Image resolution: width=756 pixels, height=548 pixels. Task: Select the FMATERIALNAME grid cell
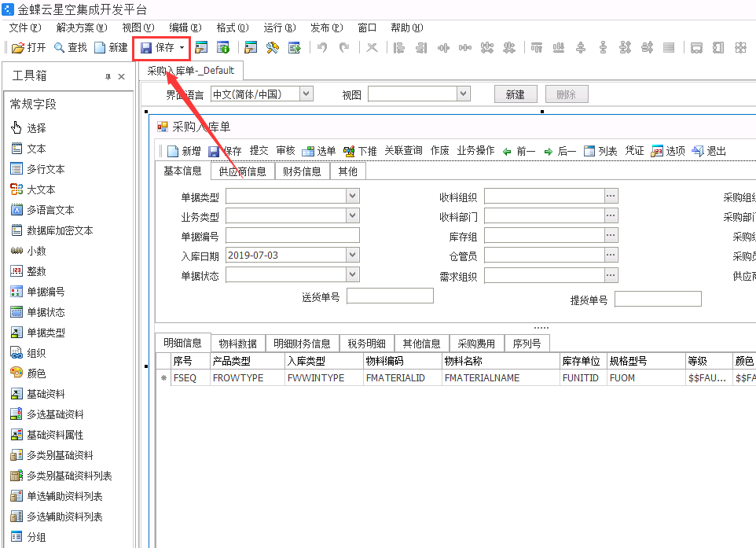coord(501,377)
